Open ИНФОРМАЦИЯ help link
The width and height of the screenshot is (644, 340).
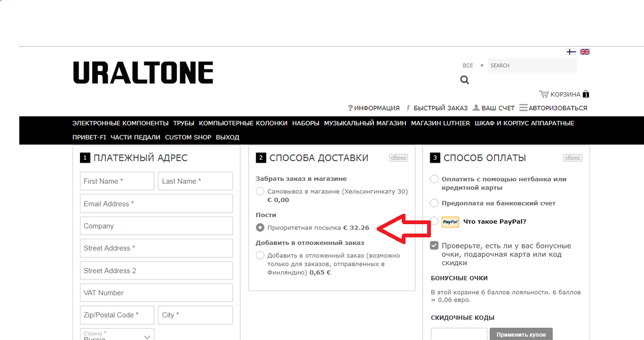(373, 108)
